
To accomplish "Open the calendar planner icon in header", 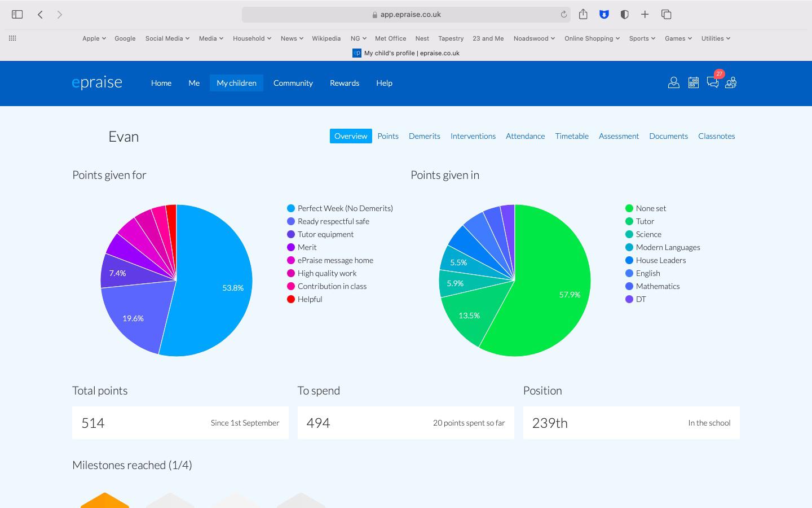I will 693,83.
